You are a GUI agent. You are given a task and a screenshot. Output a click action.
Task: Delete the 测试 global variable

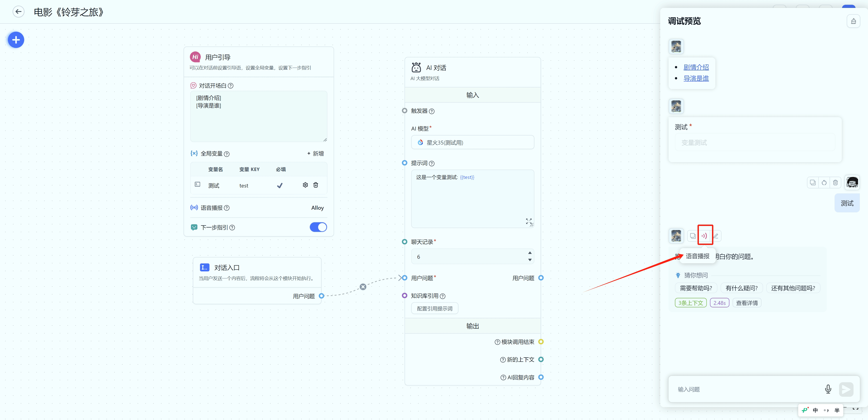click(x=315, y=185)
